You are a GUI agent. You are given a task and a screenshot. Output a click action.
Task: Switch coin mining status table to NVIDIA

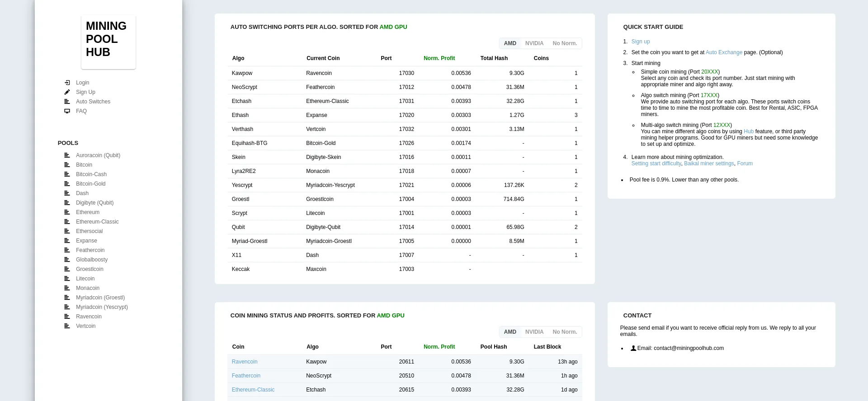click(x=534, y=332)
